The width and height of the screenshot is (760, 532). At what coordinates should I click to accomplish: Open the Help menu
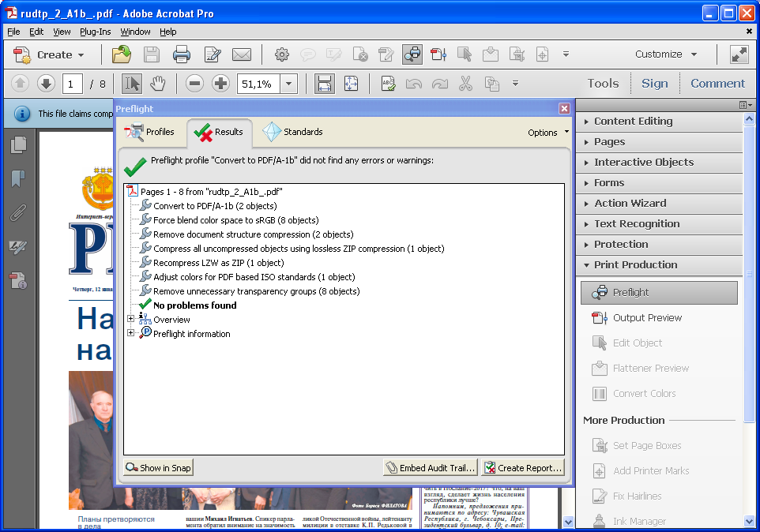[x=168, y=32]
